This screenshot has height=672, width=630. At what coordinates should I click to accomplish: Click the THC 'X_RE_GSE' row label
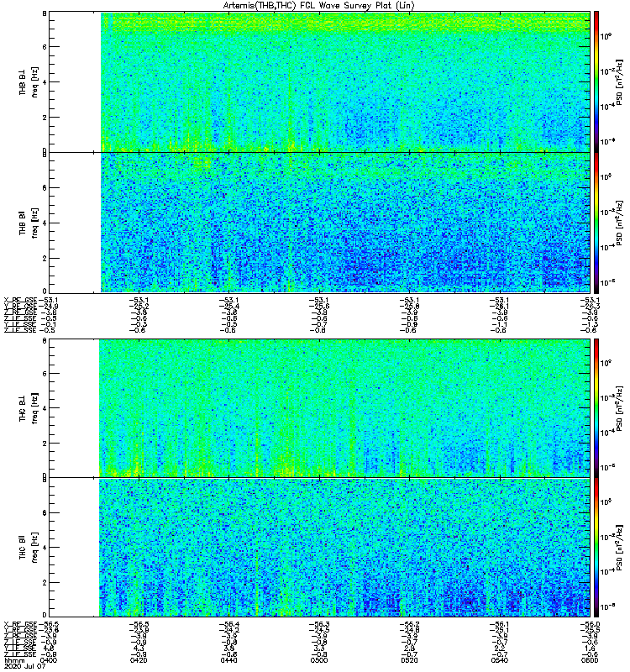coord(20,624)
